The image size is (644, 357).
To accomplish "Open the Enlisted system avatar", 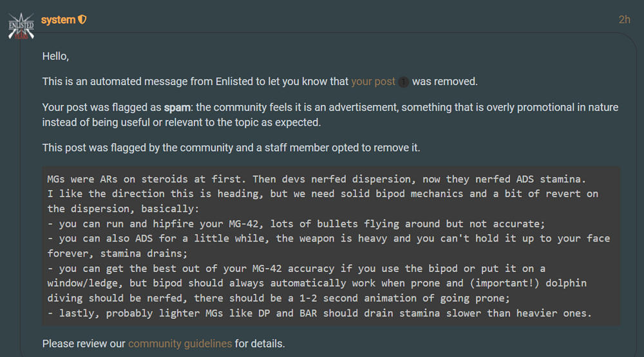I will 21,26.
